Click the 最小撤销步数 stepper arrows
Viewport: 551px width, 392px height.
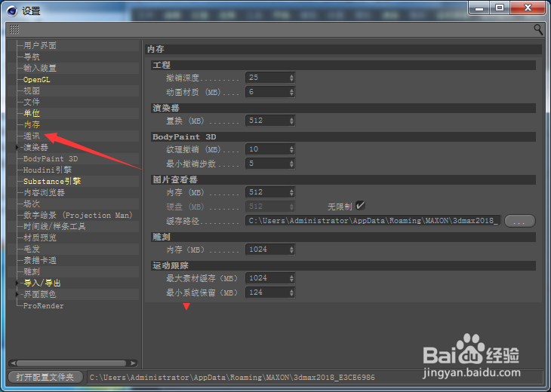291,164
